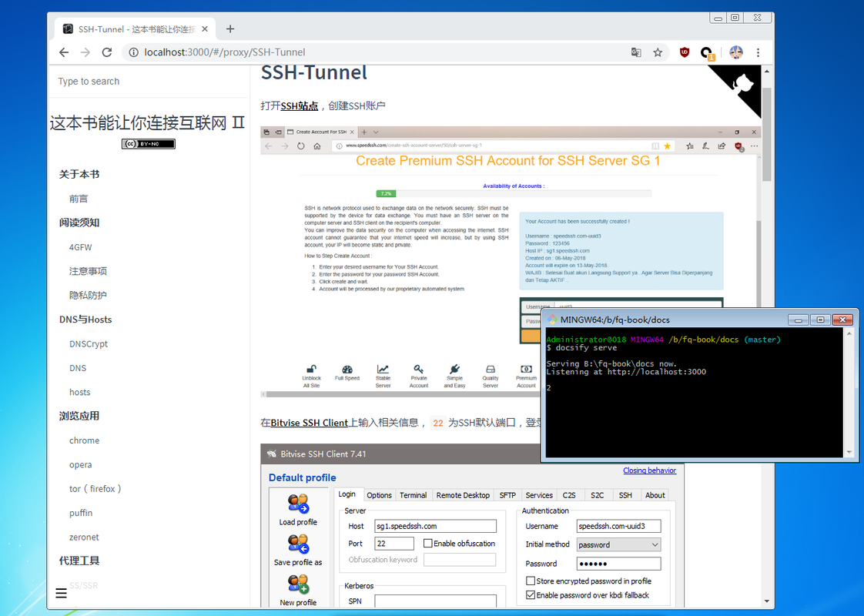Click the Private Account key icon
The image size is (864, 616).
pos(419,369)
